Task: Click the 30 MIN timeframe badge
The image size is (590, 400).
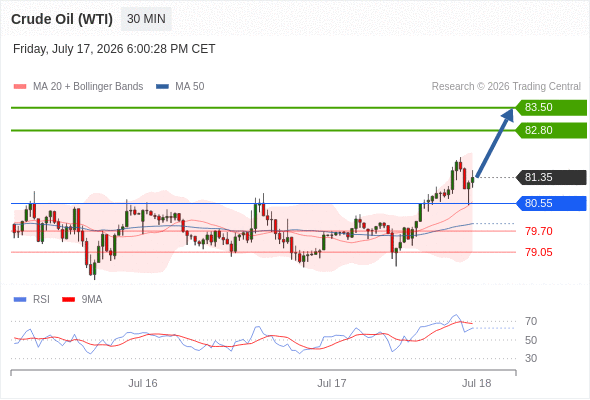Action: (x=146, y=19)
